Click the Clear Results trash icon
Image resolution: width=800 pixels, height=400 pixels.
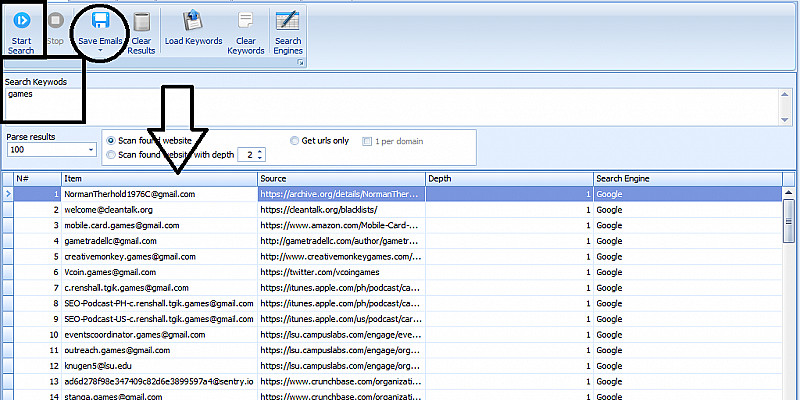(141, 22)
